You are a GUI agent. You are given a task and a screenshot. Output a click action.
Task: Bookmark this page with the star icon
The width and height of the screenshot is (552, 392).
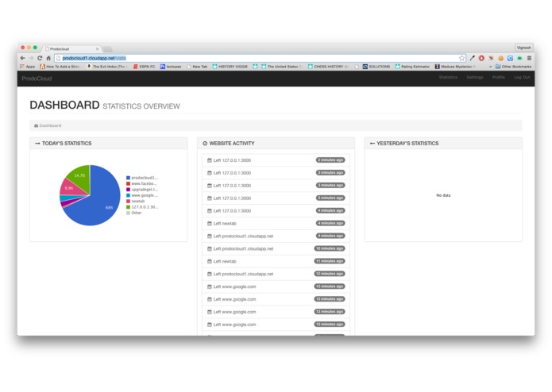click(462, 58)
